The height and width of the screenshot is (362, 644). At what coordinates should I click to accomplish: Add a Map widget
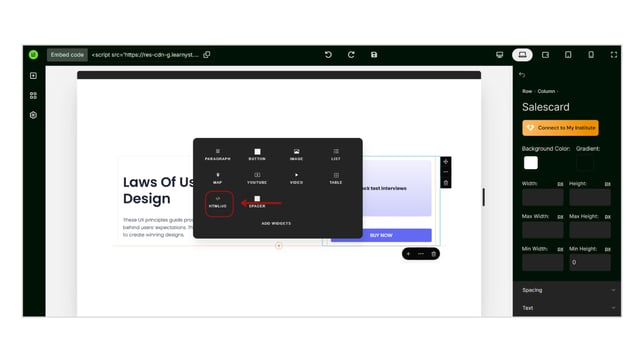218,178
